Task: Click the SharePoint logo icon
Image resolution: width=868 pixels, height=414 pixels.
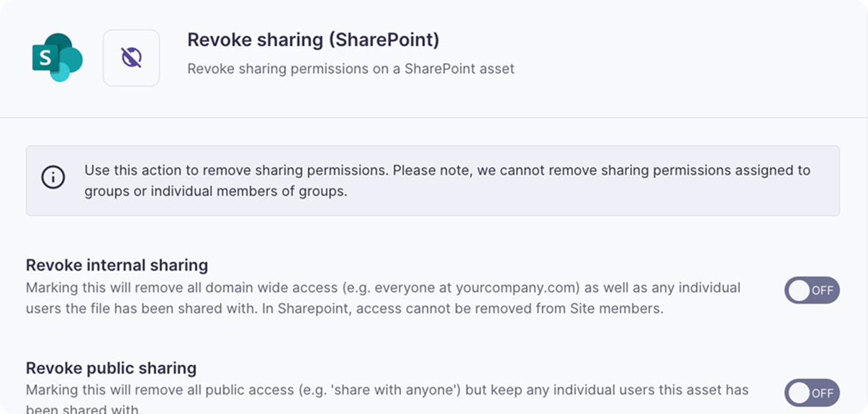Action: (58, 58)
